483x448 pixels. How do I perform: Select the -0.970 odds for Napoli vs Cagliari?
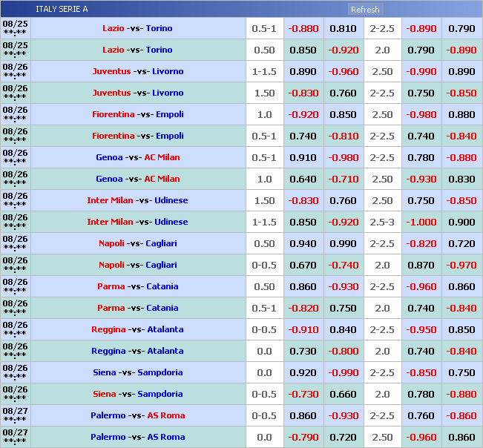tap(461, 265)
